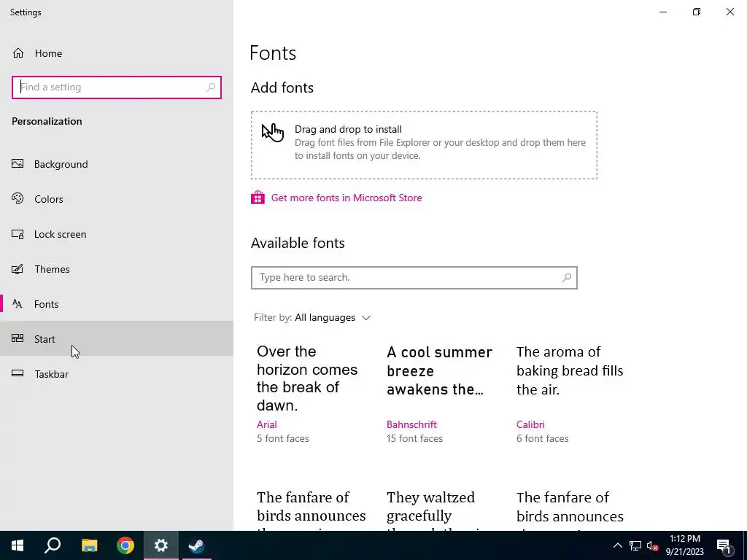
Task: Open Taskbar personalization settings
Action: tap(51, 374)
